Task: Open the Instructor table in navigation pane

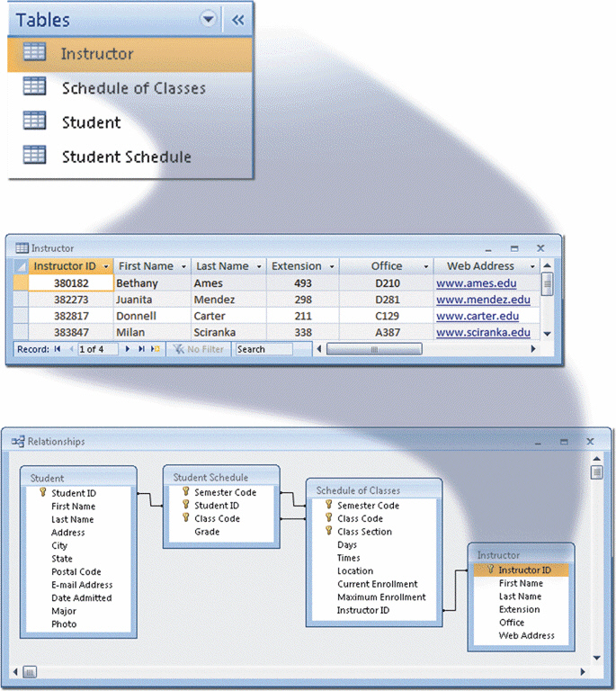Action: [x=96, y=54]
